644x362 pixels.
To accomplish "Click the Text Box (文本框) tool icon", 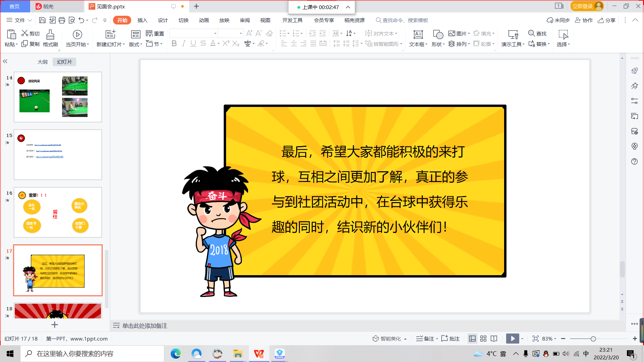I will (x=418, y=35).
